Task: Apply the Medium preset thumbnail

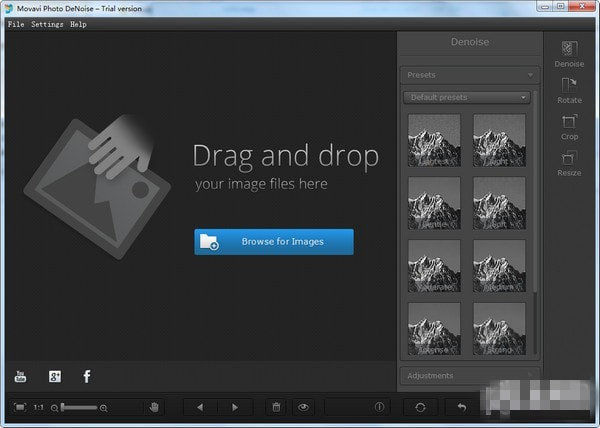Action: coord(499,266)
